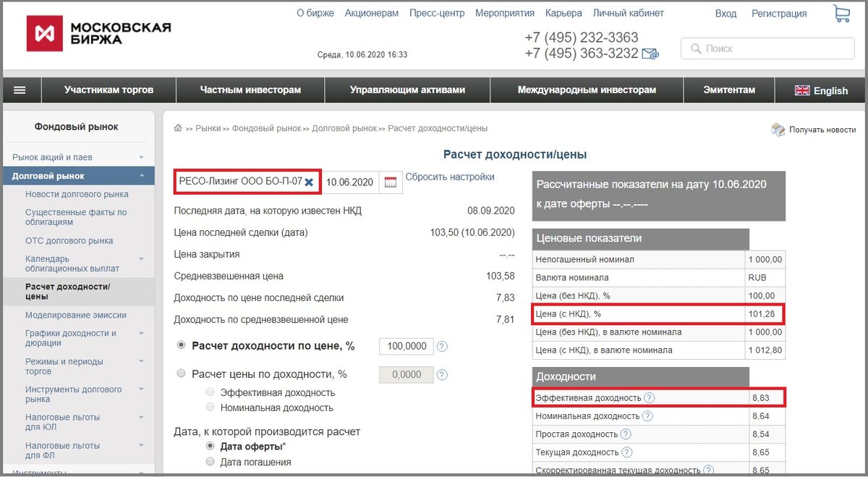Open help for Номинальная доходность result
868x477 pixels.
coord(647,416)
